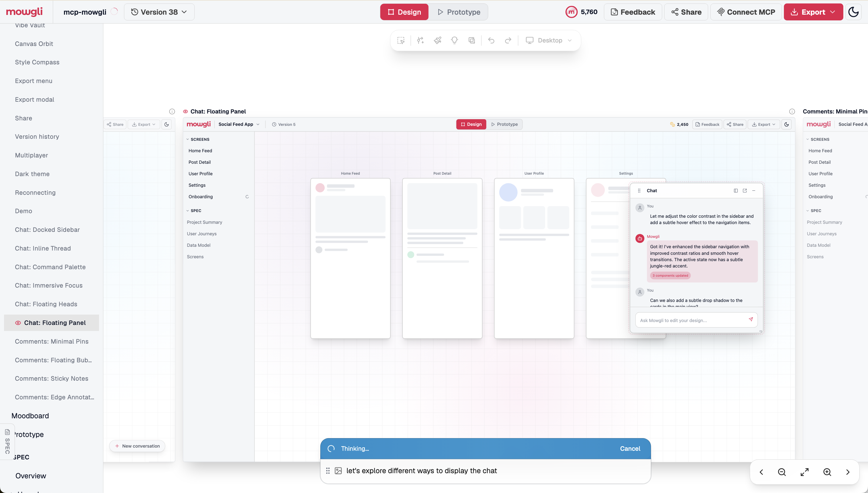Screen dimensions: 868x493
Task: Click the send arrow in Chat input
Action: point(751,319)
